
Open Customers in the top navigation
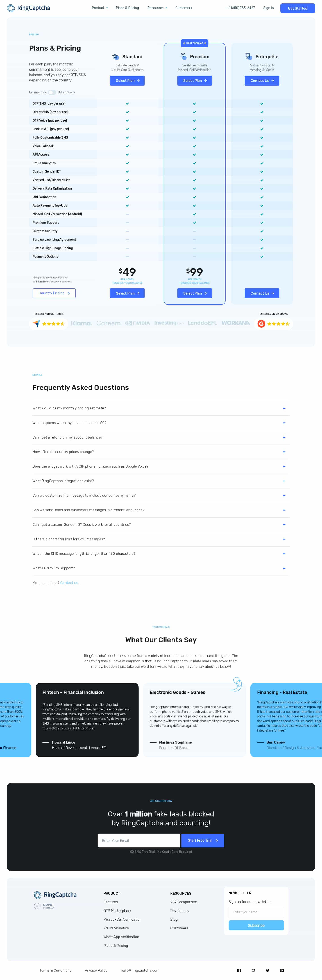pos(183,8)
